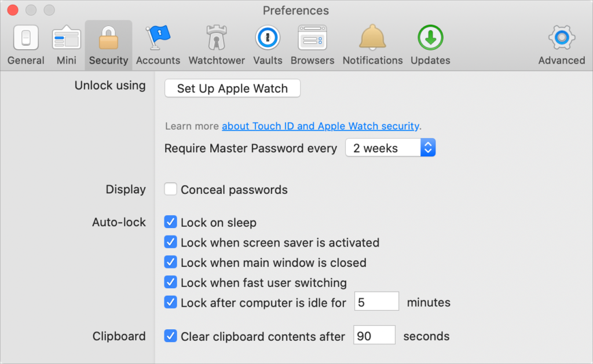This screenshot has width=593, height=364.
Task: Disable Lock on sleep
Action: 170,222
